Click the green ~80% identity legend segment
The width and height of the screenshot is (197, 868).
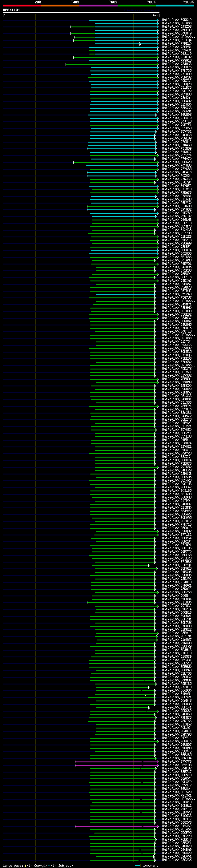click(137, 6)
